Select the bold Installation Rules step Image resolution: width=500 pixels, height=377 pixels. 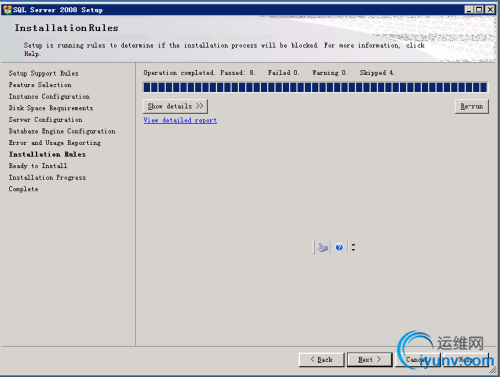(x=47, y=154)
